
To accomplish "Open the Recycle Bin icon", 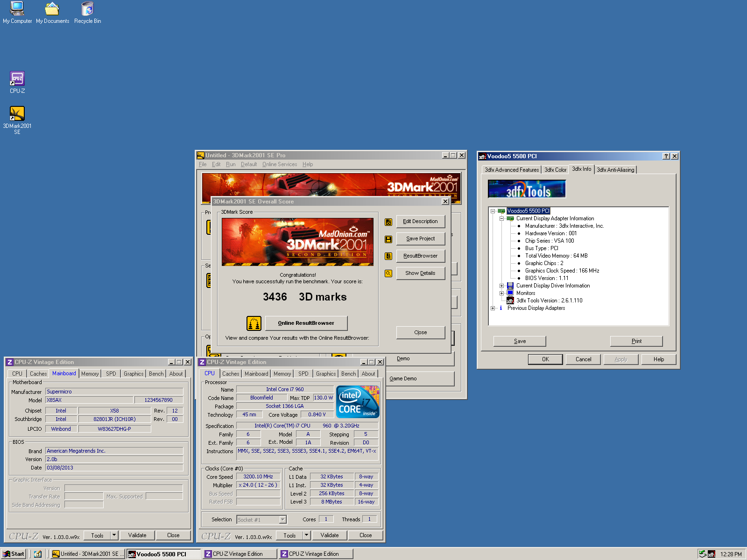I will (87, 9).
